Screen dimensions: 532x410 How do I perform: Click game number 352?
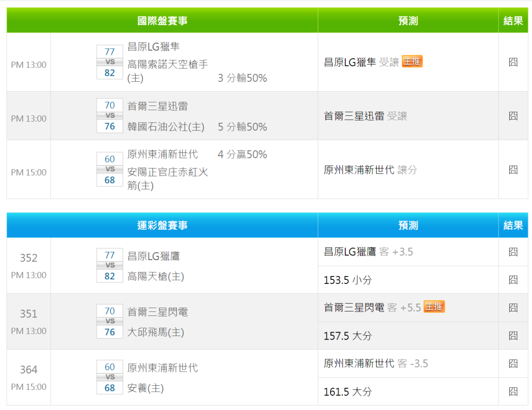29,258
